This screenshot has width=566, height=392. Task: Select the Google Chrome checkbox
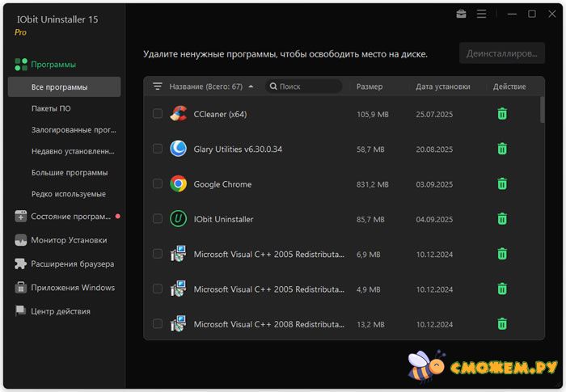click(158, 183)
